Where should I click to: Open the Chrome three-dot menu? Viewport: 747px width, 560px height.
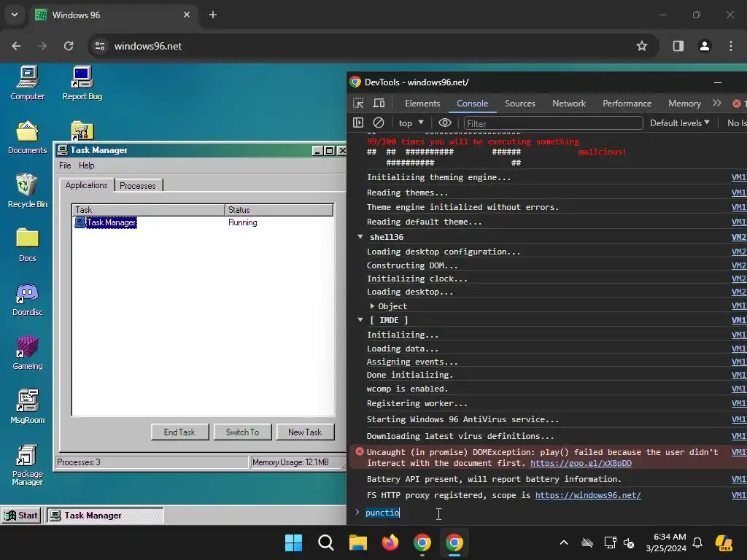click(x=731, y=46)
